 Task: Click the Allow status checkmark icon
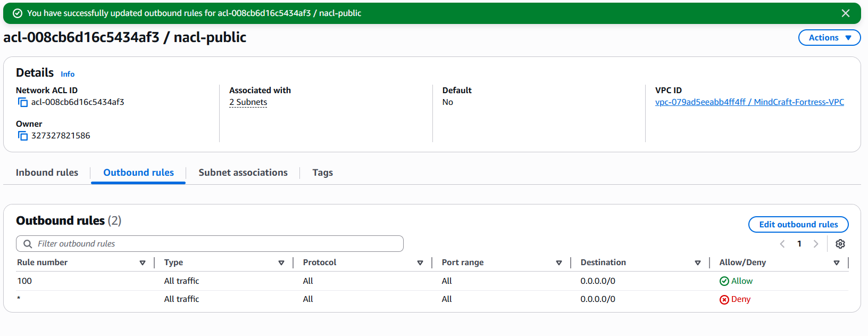pos(724,281)
